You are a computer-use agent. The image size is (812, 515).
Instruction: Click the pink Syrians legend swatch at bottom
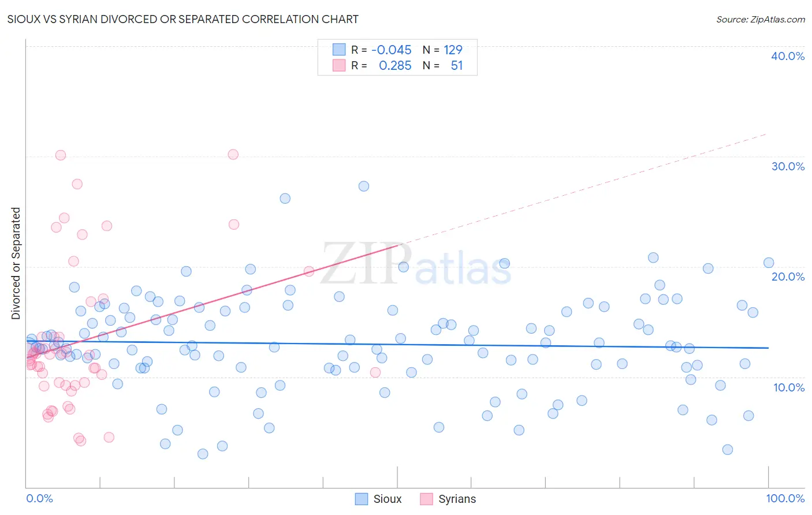[x=426, y=499]
